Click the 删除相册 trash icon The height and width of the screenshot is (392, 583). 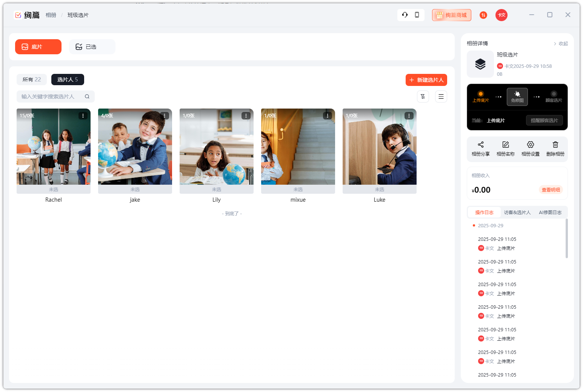click(x=555, y=145)
